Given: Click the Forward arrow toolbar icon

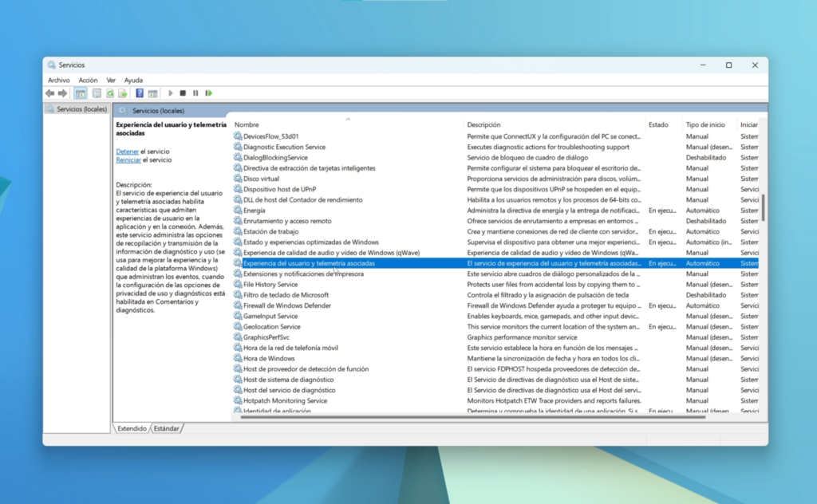Looking at the screenshot, I should click(62, 93).
